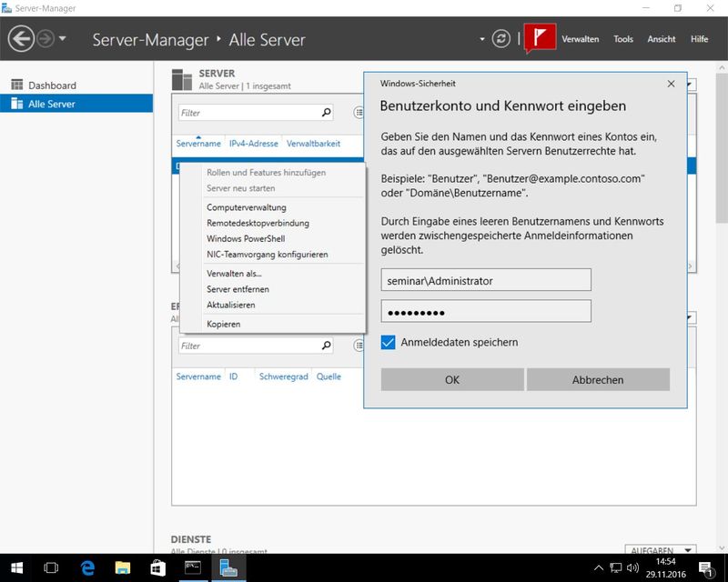Select Verwalten als... from context menu
This screenshot has width=728, height=582.
point(234,273)
